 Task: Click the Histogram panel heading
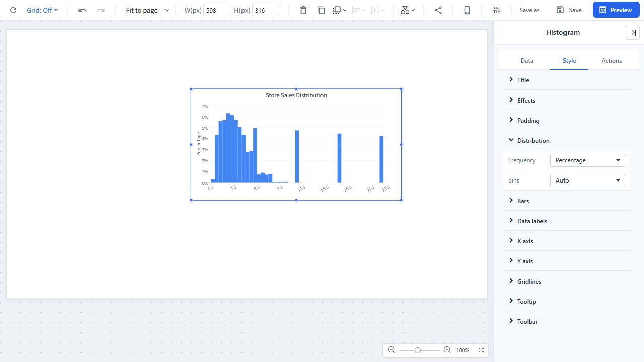[563, 32]
